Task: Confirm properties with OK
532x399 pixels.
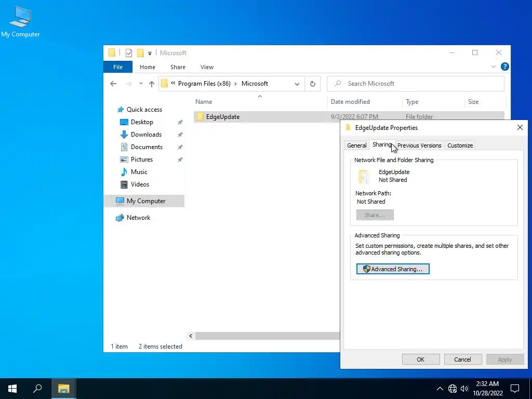Action: 421,360
